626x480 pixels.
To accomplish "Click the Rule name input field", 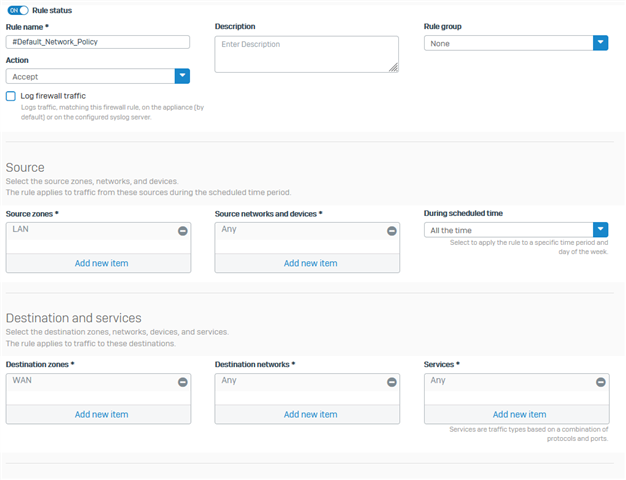I will (98, 42).
